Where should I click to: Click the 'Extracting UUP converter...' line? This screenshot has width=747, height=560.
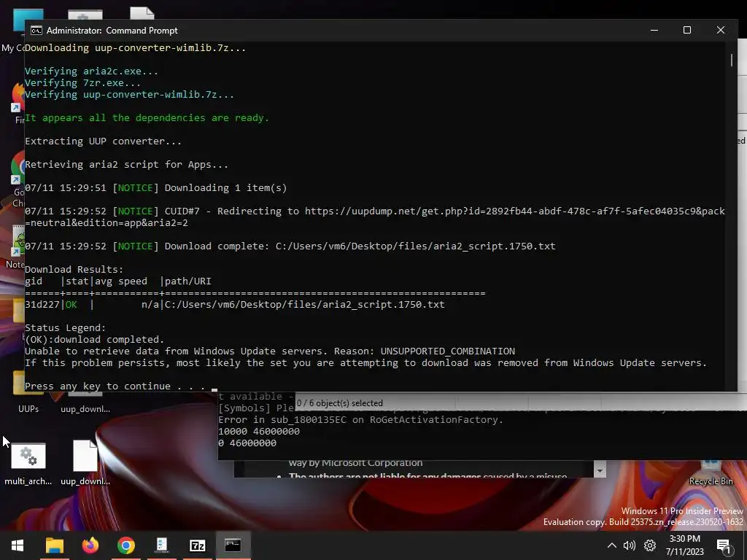(x=103, y=141)
